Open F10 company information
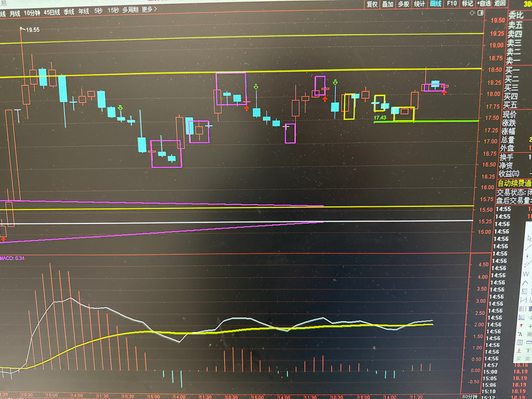This screenshot has height=399, width=532. pyautogui.click(x=451, y=4)
